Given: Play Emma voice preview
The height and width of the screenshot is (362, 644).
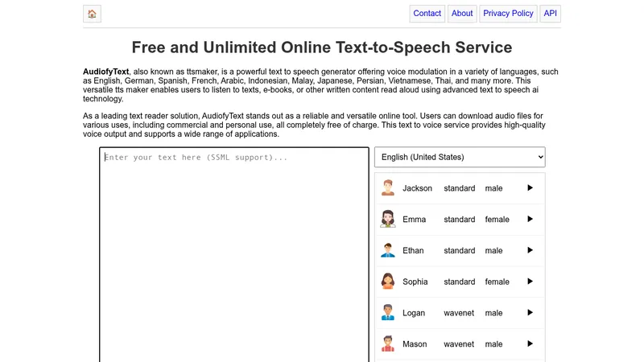Looking at the screenshot, I should click(530, 219).
